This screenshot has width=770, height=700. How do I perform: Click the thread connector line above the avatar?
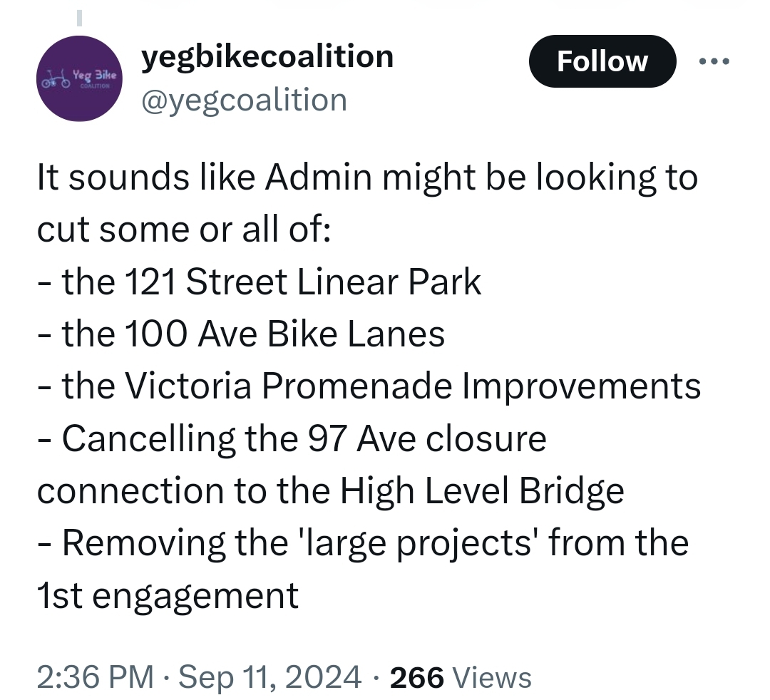pyautogui.click(x=80, y=14)
